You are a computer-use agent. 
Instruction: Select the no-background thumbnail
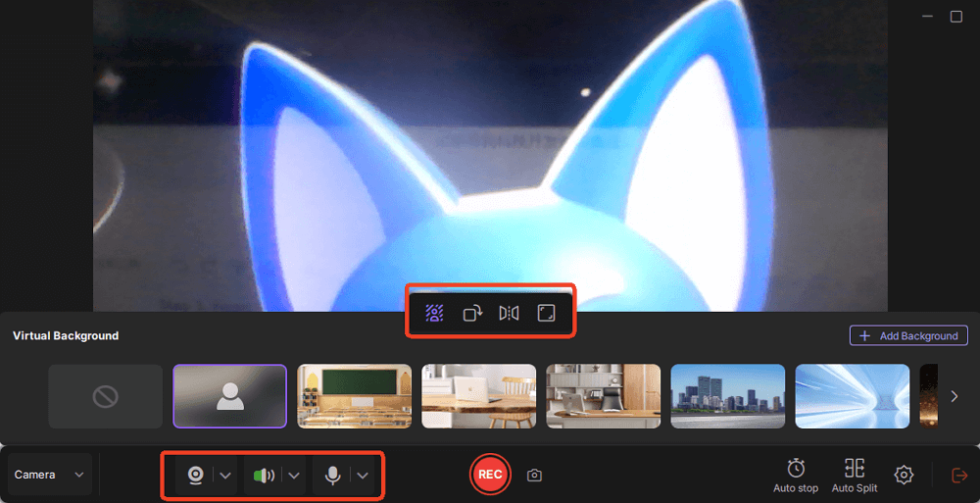click(106, 397)
